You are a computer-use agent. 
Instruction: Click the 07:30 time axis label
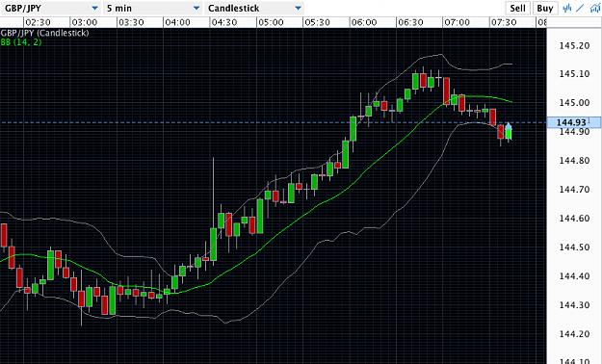(504, 23)
